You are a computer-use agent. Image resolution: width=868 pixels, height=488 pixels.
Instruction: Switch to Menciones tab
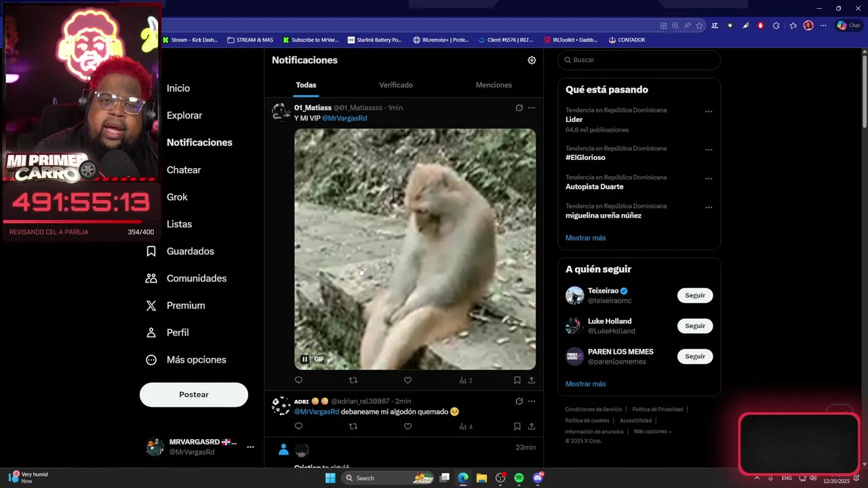pos(494,85)
